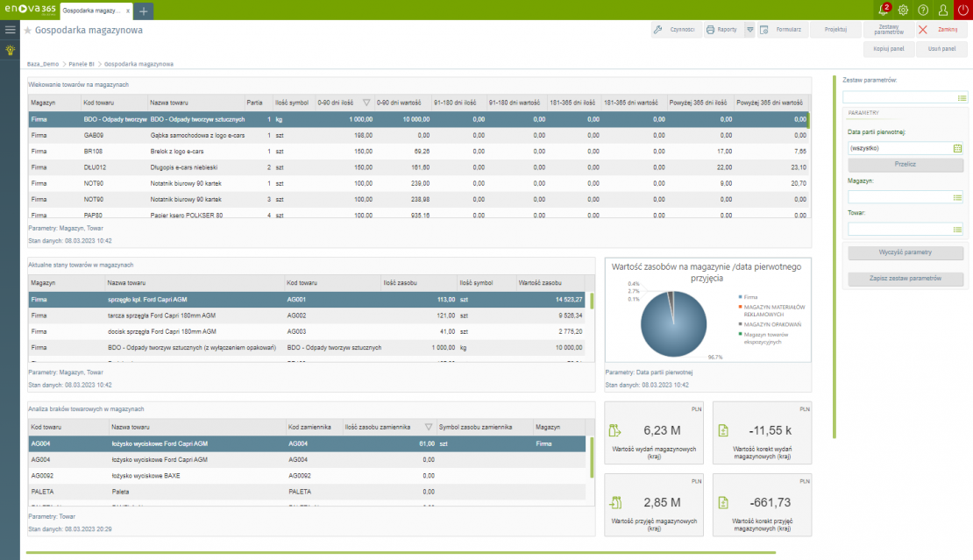973x560 pixels.
Task: Click the help question mark icon
Action: click(923, 10)
